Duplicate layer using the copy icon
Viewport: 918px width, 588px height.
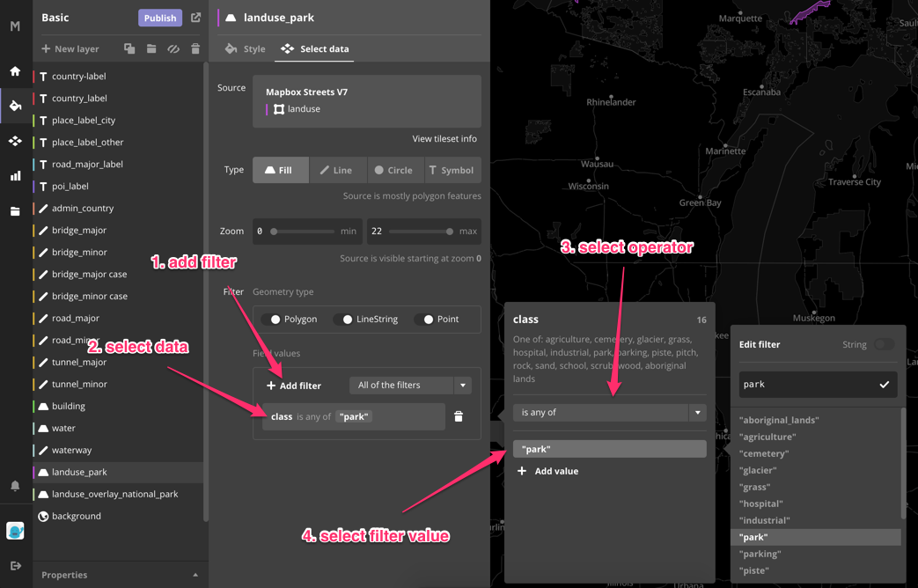click(129, 49)
